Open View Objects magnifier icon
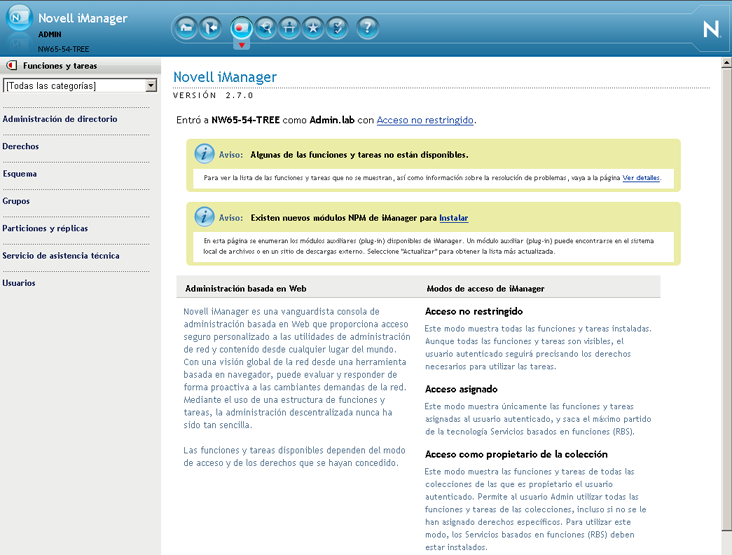 (x=266, y=28)
